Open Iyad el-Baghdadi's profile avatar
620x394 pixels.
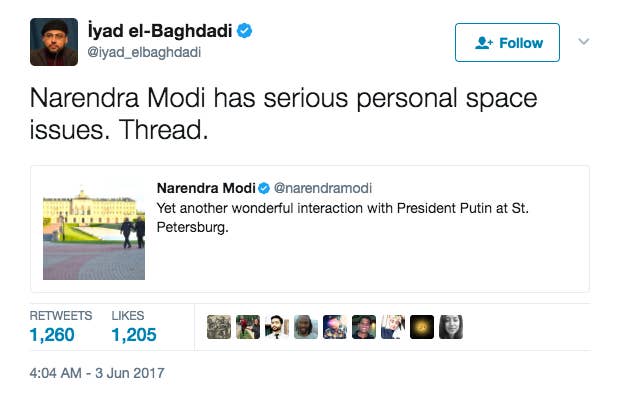(x=54, y=42)
